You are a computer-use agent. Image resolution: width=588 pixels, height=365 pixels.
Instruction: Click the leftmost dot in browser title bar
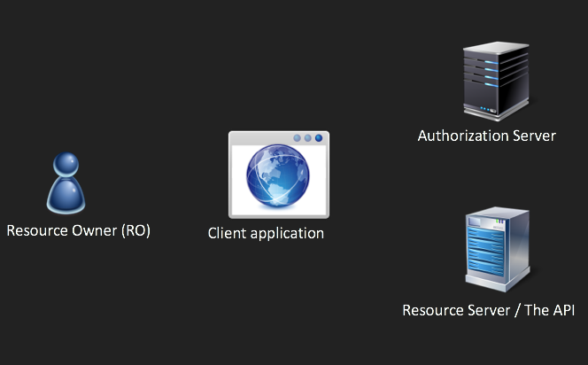298,138
